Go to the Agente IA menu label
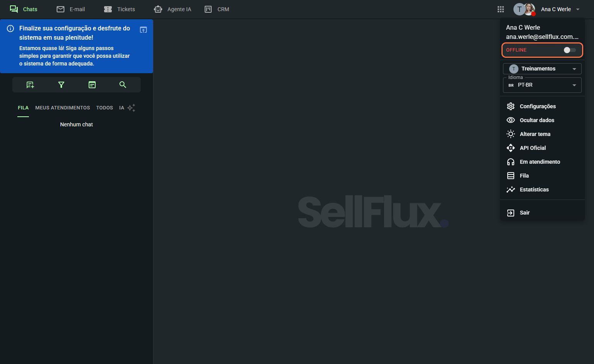The image size is (594, 364). click(179, 9)
